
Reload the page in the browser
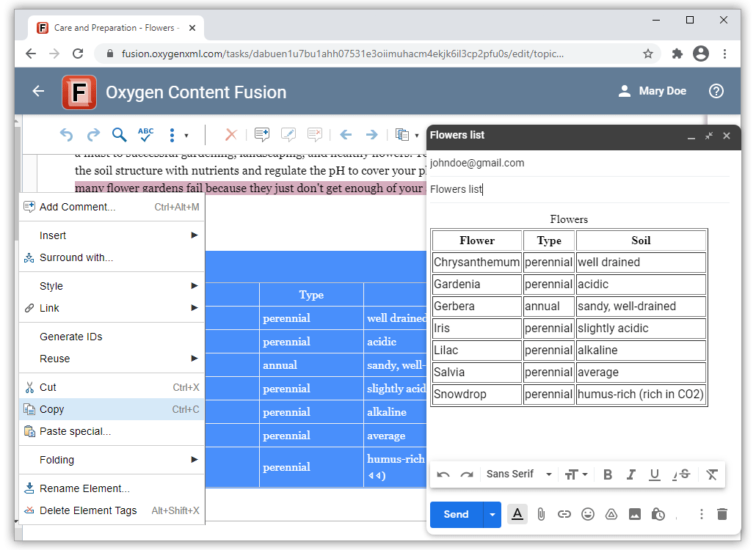tap(78, 54)
